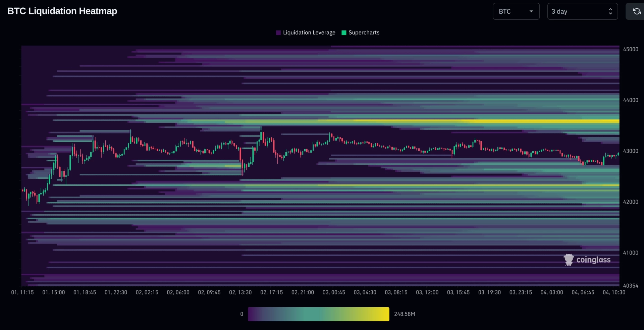644x330 pixels.
Task: Click the 03, 19:30 time axis label
Action: coord(490,292)
